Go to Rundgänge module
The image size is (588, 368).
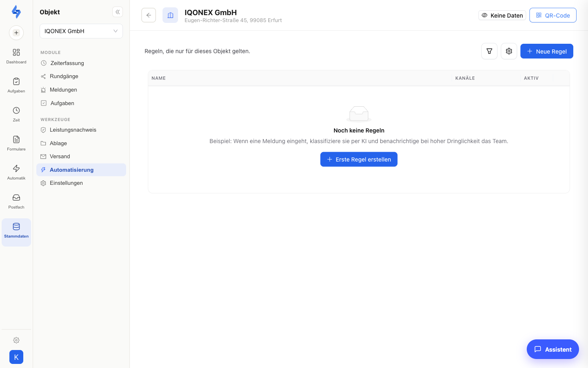pos(81,76)
